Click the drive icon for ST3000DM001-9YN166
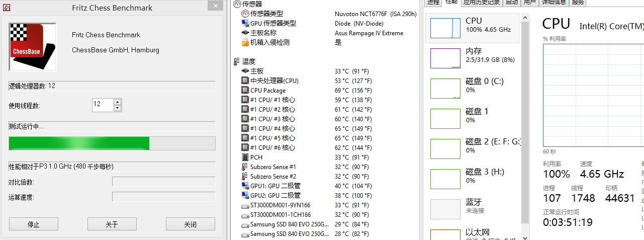 (x=245, y=205)
